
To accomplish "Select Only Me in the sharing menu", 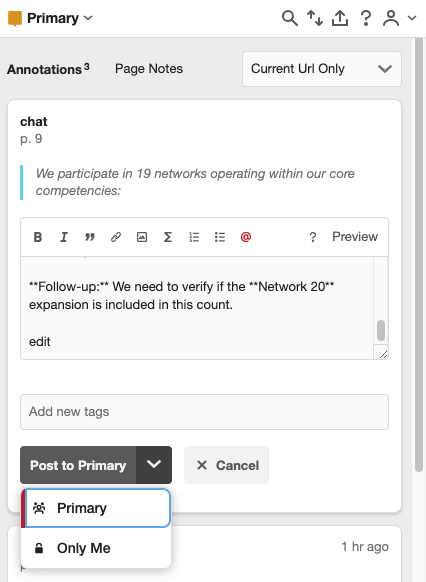I will pyautogui.click(x=96, y=548).
